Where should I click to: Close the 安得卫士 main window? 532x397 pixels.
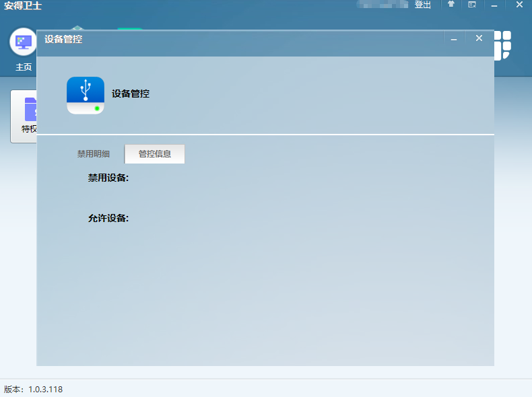[x=519, y=5]
